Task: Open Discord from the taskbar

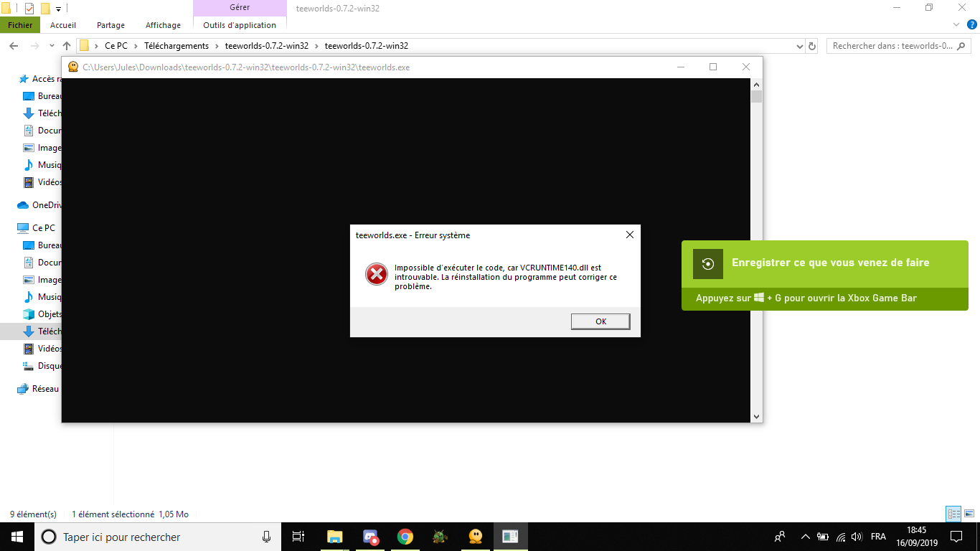Action: [370, 537]
